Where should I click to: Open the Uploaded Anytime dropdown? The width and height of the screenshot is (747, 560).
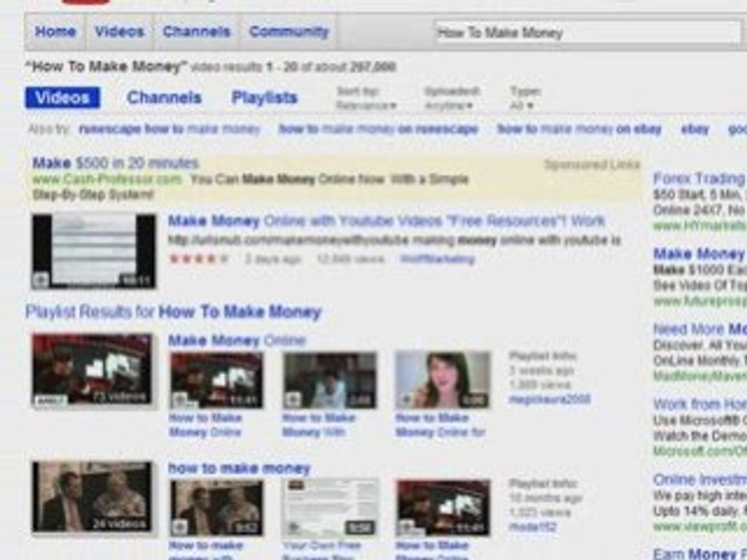coord(449,105)
